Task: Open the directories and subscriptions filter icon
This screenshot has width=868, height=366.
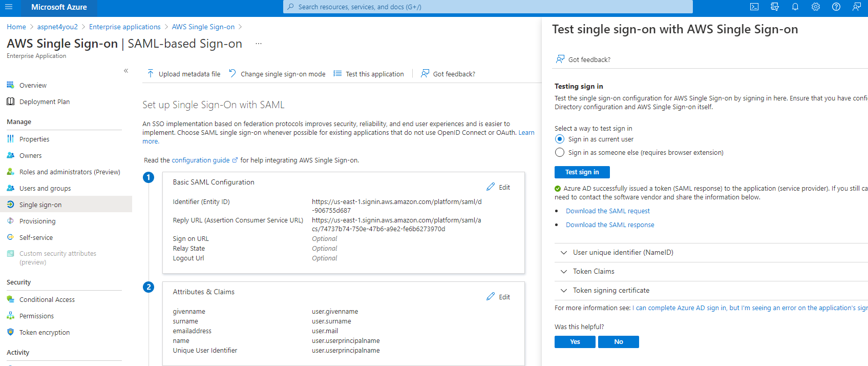Action: (x=775, y=7)
